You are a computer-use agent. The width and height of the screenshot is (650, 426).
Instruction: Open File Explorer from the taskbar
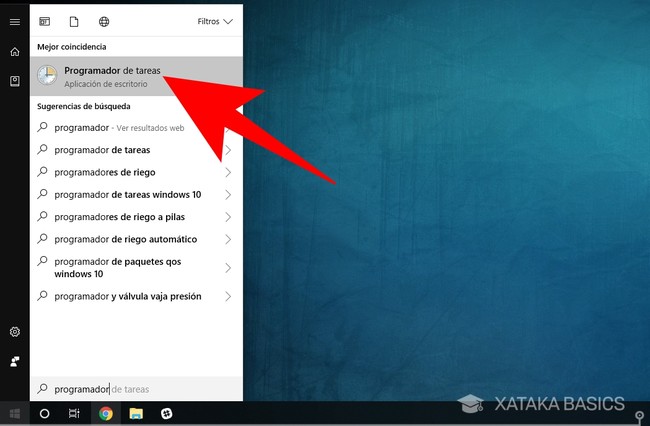pyautogui.click(x=135, y=413)
